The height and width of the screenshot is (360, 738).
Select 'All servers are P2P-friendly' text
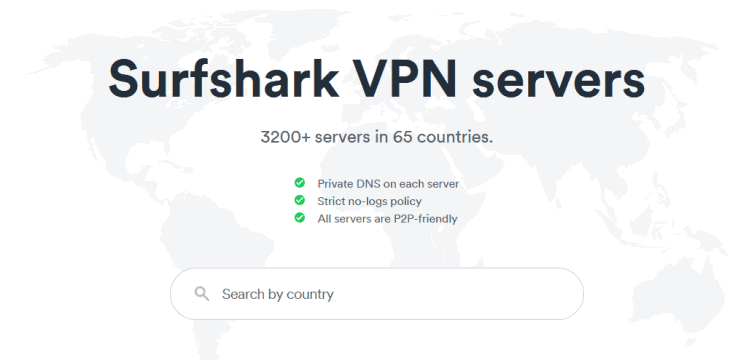pos(387,219)
